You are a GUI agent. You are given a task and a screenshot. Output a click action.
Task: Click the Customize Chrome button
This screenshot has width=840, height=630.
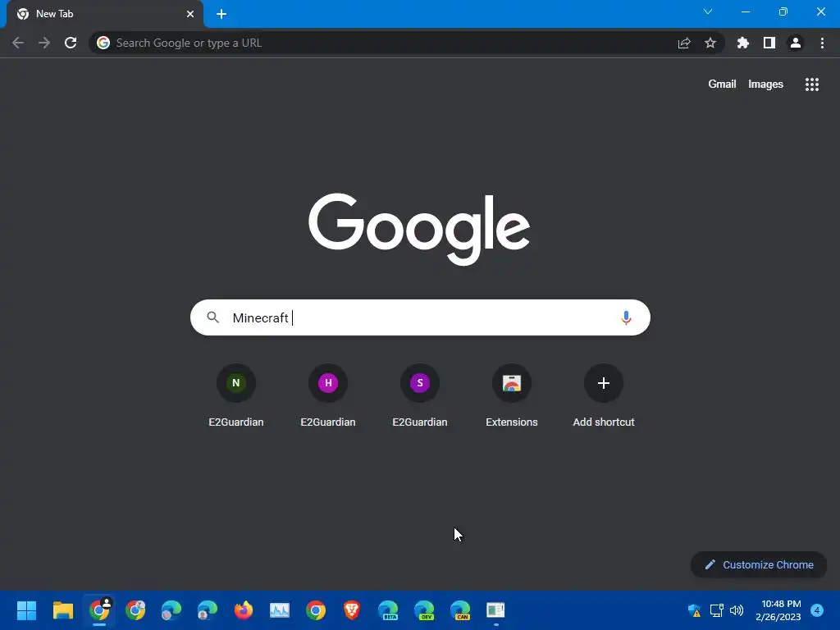pyautogui.click(x=759, y=564)
